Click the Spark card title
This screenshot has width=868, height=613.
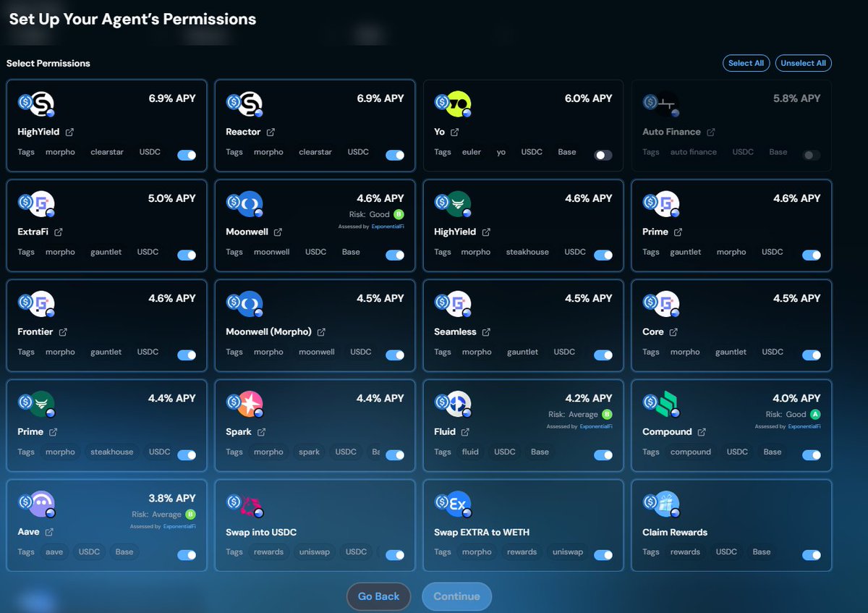tap(239, 432)
